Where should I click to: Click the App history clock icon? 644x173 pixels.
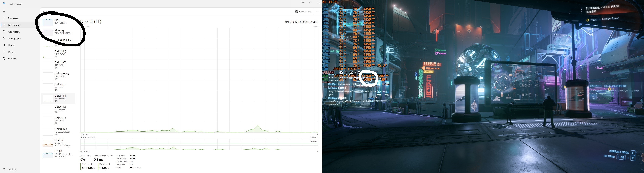click(x=4, y=32)
